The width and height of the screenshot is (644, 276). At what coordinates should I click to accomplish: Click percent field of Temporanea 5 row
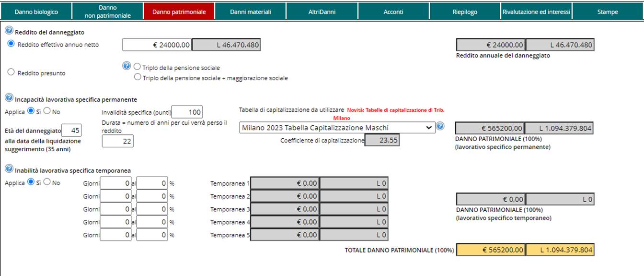coord(152,235)
